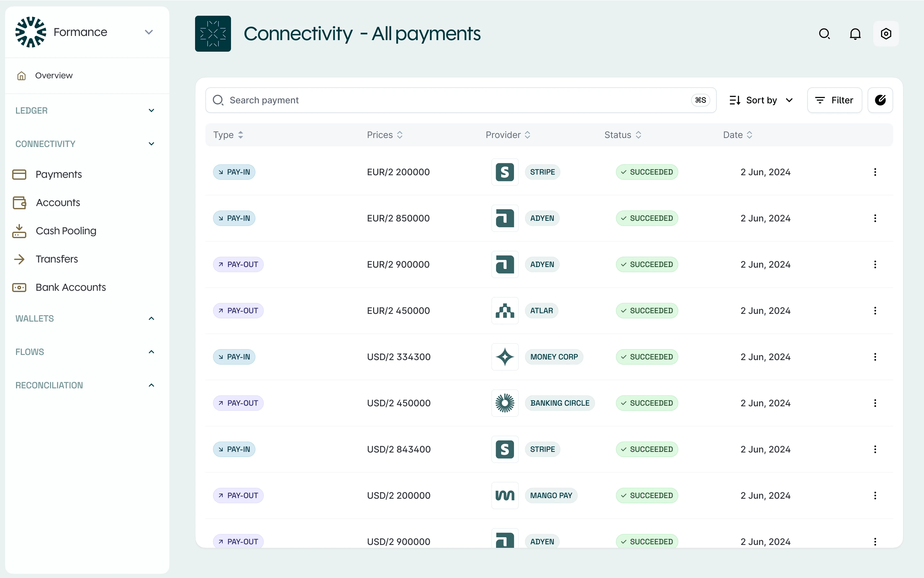Click the search icon in the top bar
Viewport: 924px width, 578px height.
coord(824,34)
